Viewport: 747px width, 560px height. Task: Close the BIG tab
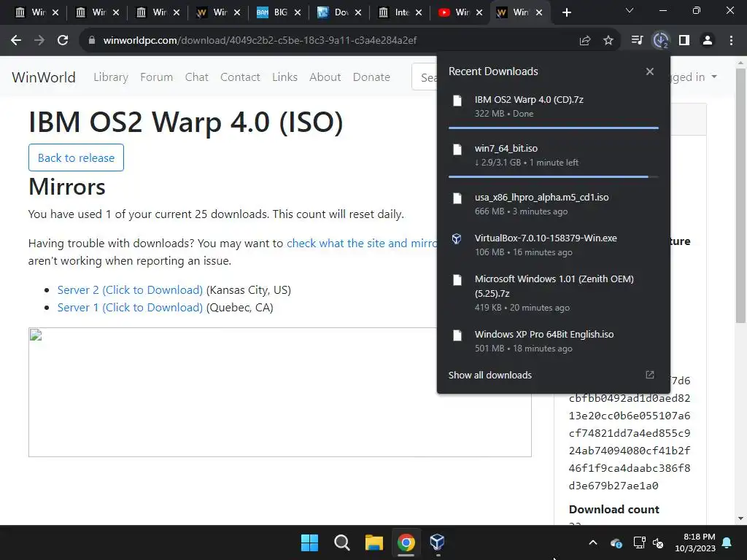click(298, 12)
